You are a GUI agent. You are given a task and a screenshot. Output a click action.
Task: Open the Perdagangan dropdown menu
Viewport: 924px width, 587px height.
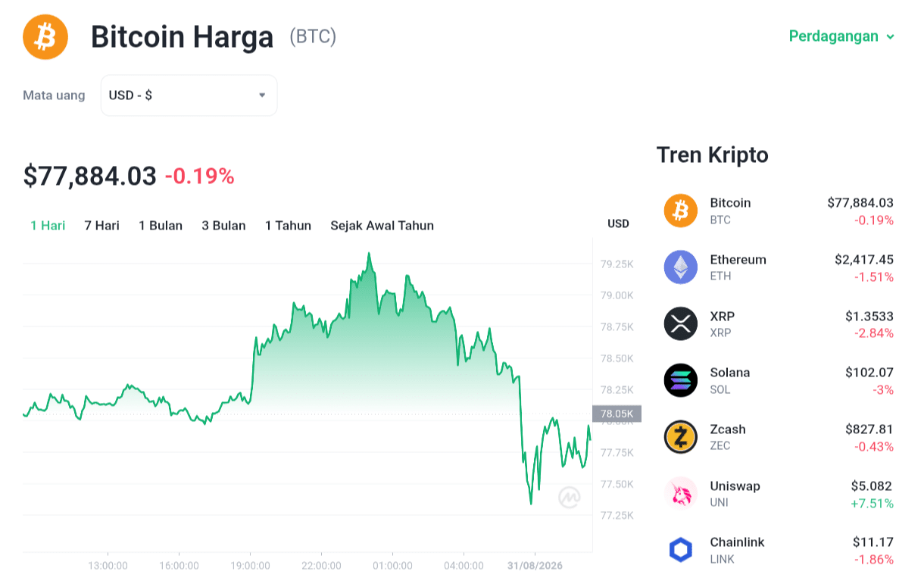tap(841, 36)
